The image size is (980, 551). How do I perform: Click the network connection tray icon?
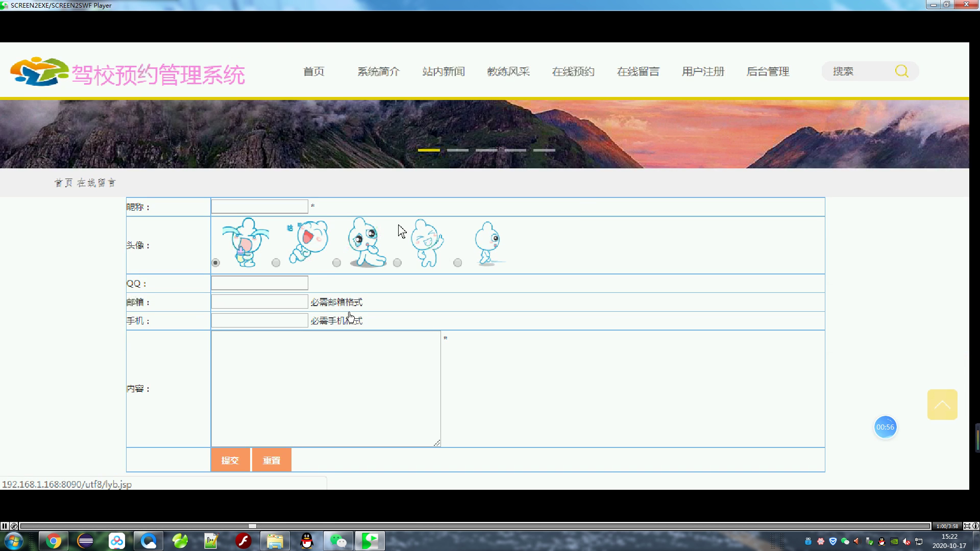[919, 541]
